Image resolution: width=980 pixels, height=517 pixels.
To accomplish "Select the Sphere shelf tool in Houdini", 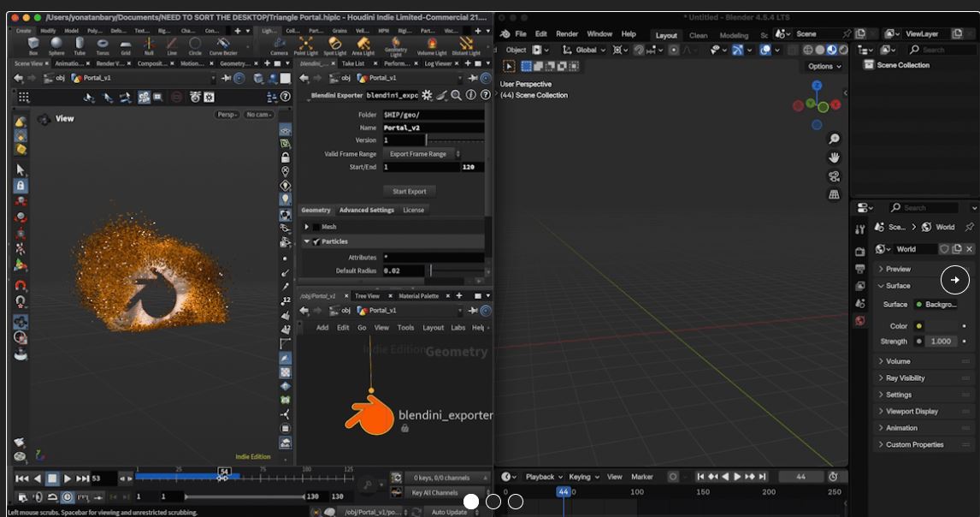I will tap(56, 45).
